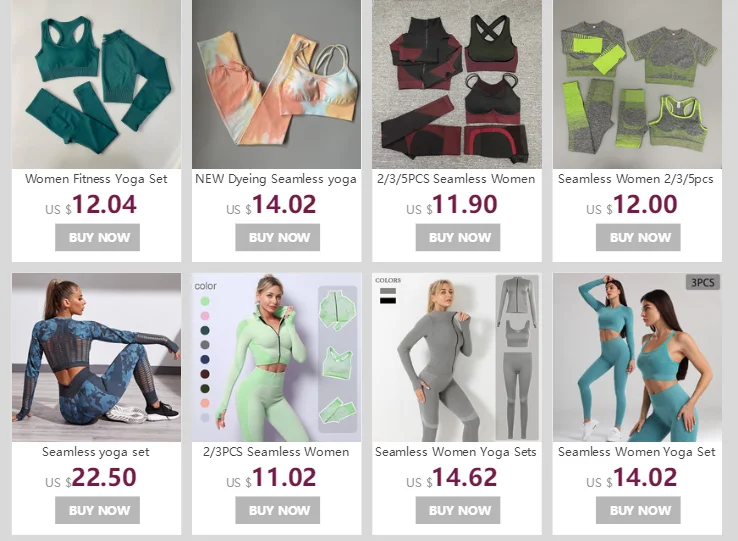Open the teal 3PCS yoga set photo

[637, 357]
